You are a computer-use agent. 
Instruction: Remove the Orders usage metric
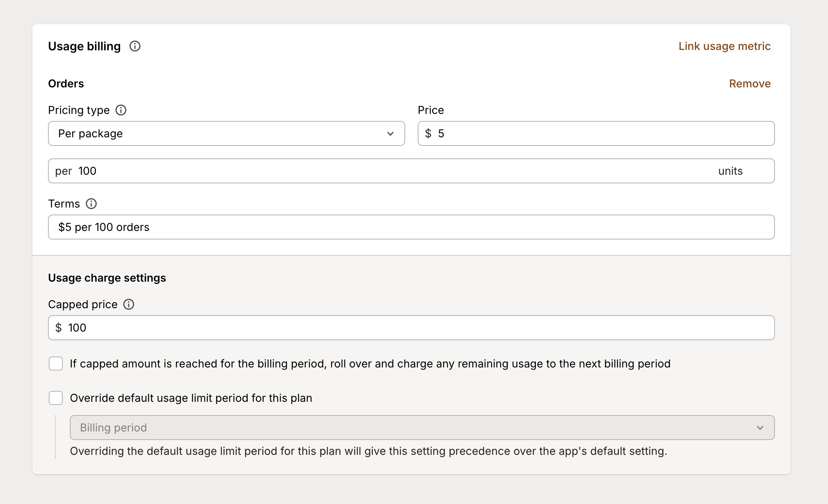[x=750, y=83]
